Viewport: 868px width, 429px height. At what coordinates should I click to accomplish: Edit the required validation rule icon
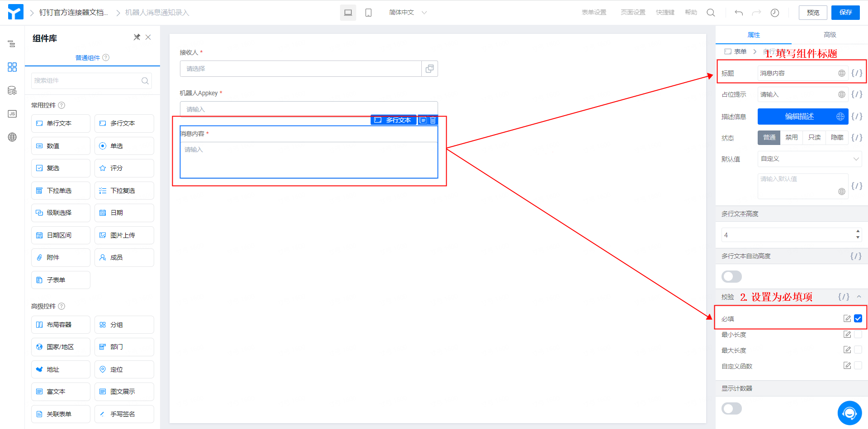click(x=847, y=318)
